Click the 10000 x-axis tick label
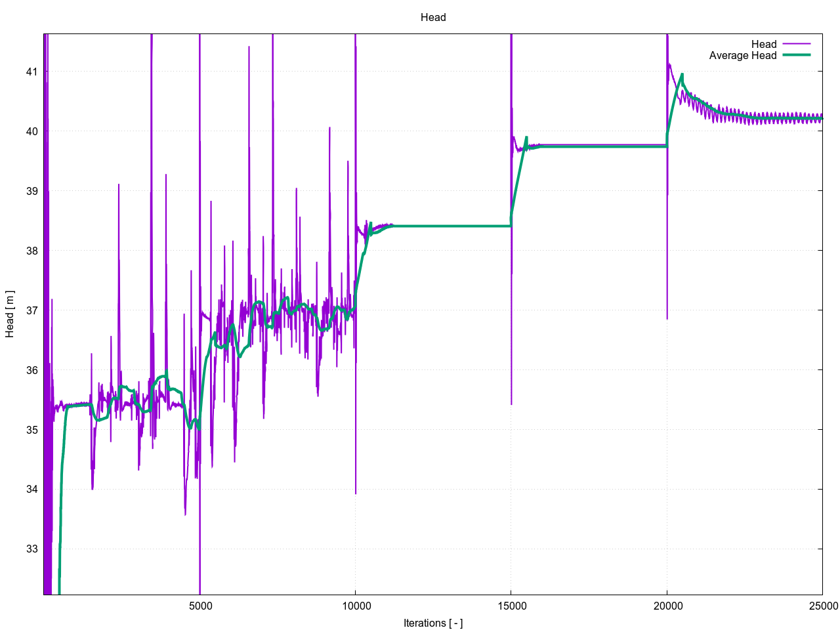The width and height of the screenshot is (840, 630). 355,606
